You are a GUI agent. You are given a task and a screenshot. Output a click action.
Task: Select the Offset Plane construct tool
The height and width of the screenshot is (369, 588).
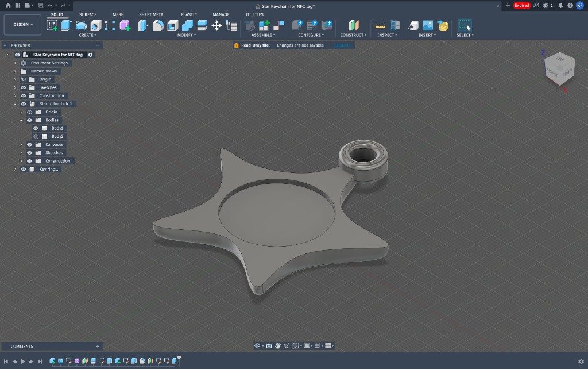[353, 25]
